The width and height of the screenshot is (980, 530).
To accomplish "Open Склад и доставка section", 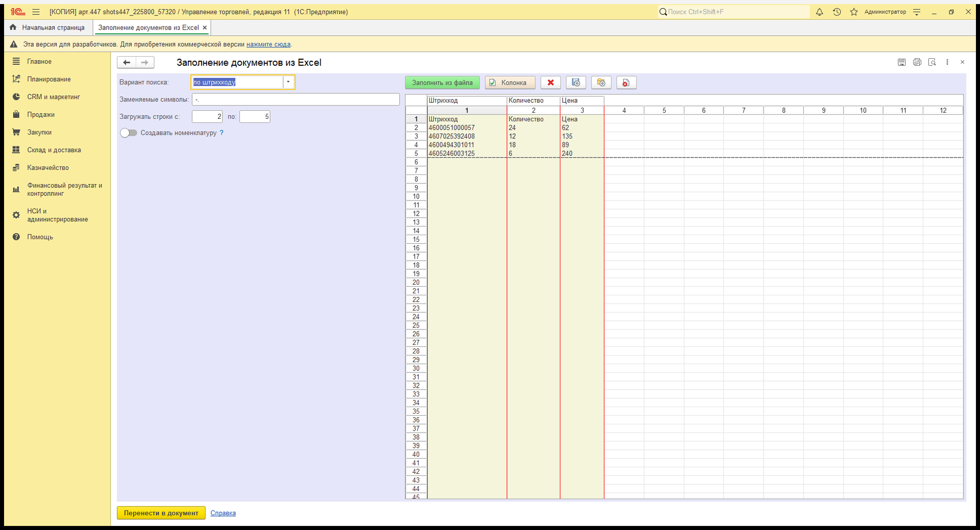I will (x=54, y=150).
